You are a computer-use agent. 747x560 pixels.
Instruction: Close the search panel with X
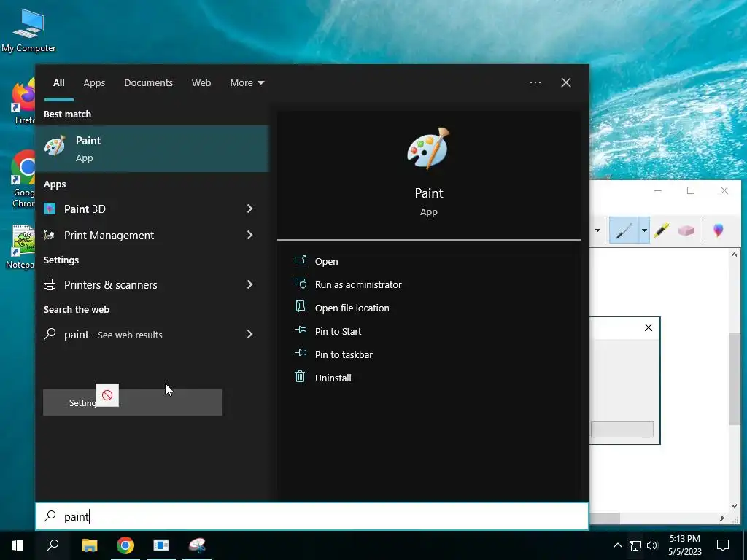click(566, 82)
